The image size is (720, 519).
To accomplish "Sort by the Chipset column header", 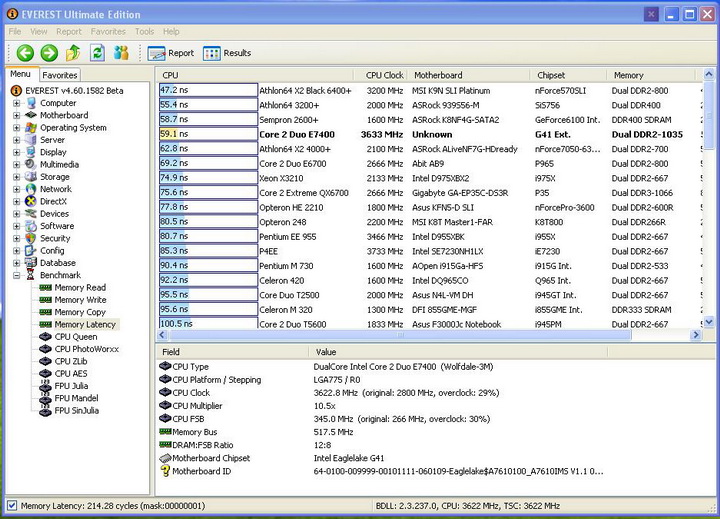I will (x=566, y=75).
